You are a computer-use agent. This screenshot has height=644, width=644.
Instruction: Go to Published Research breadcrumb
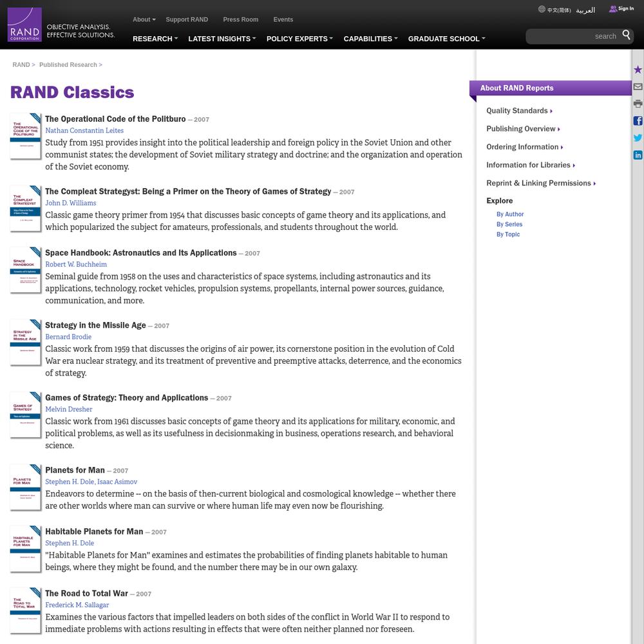pyautogui.click(x=68, y=65)
